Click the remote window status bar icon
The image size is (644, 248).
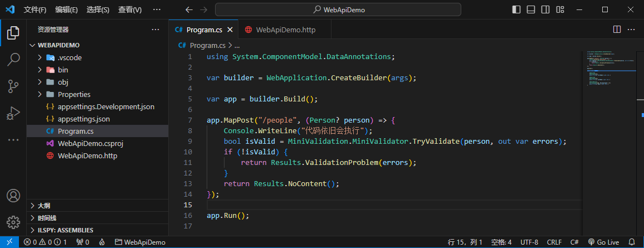(9, 242)
